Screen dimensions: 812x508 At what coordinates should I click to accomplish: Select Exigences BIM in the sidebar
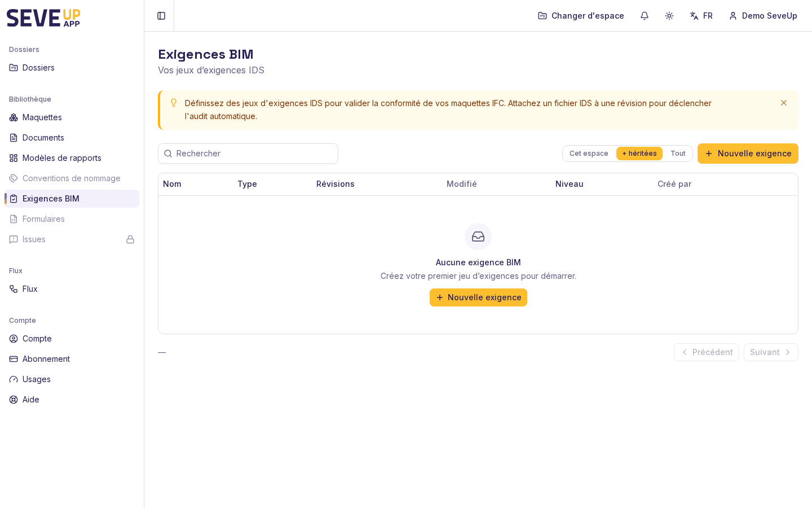pos(72,199)
